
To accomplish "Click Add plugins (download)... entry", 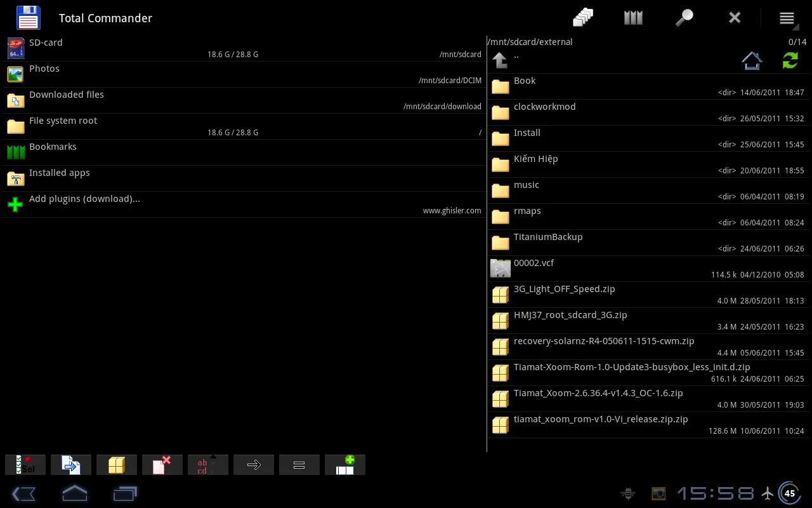I will [x=244, y=204].
